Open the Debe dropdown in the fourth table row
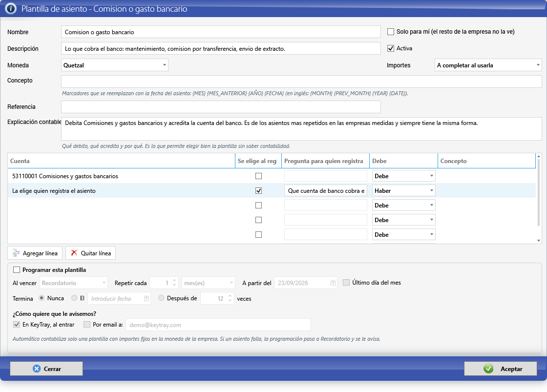 (x=403, y=220)
